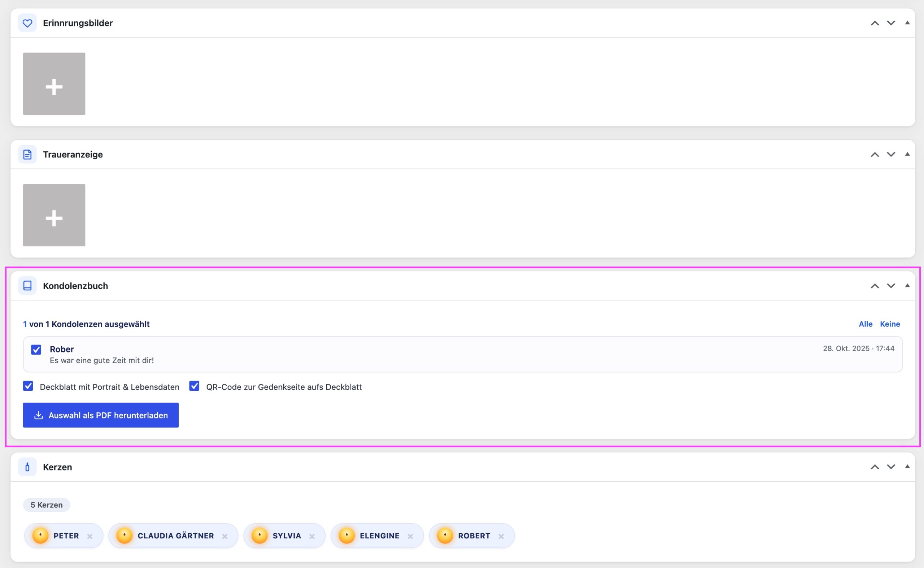Image resolution: width=924 pixels, height=568 pixels.
Task: Remove Peter's candle with the x
Action: tap(90, 536)
